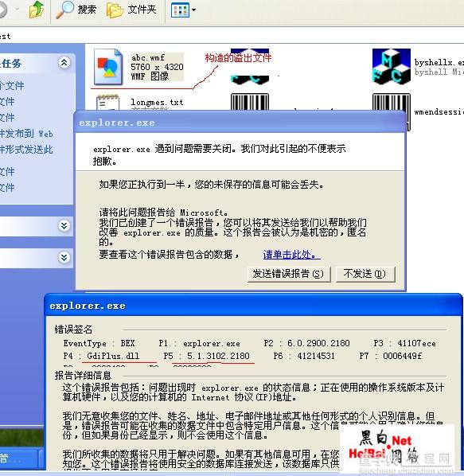The height and width of the screenshot is (476, 464).
Task: Click the 形式发送此 sidebar task link
Action: coord(26,150)
